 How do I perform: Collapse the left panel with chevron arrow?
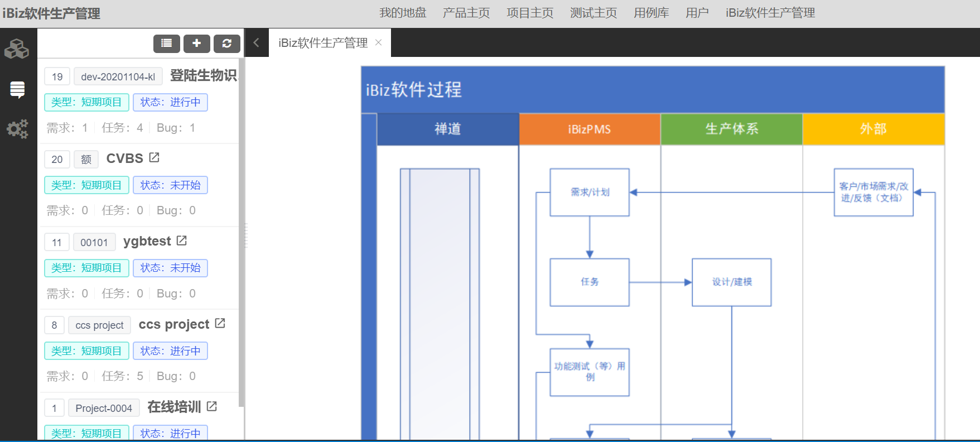pos(257,42)
